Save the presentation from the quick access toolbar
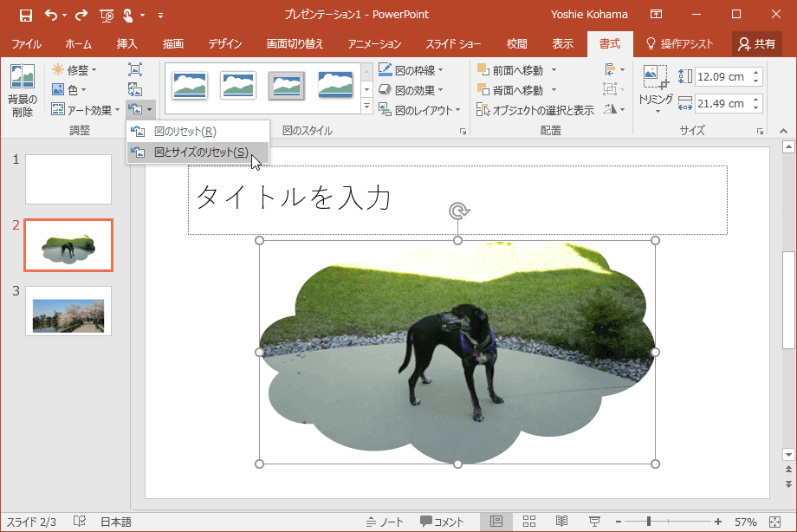Viewport: 797px width, 532px height. [x=25, y=15]
